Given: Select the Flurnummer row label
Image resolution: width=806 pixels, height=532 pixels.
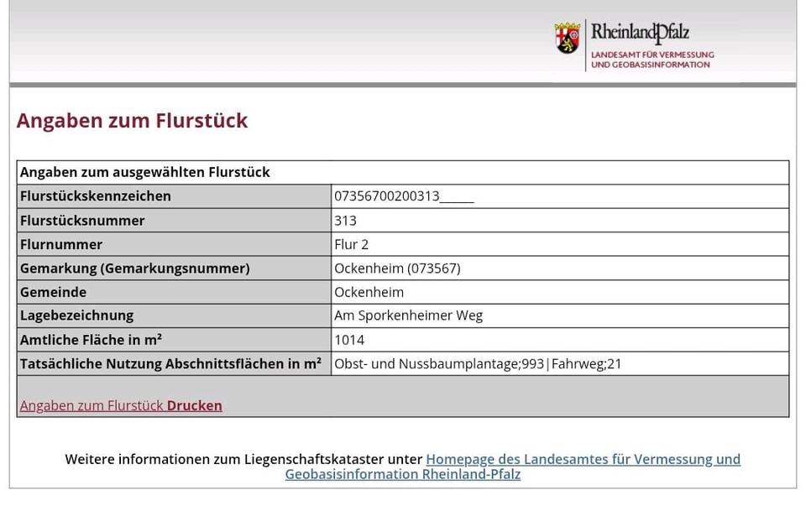Looking at the screenshot, I should [x=61, y=244].
